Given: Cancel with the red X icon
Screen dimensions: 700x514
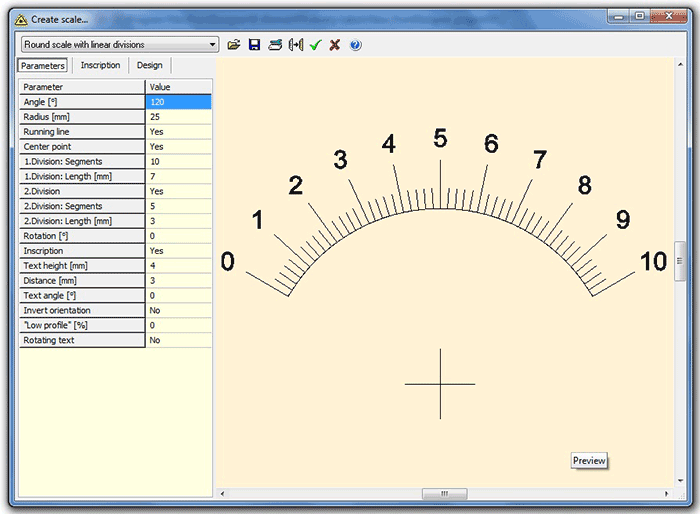Looking at the screenshot, I should [335, 45].
